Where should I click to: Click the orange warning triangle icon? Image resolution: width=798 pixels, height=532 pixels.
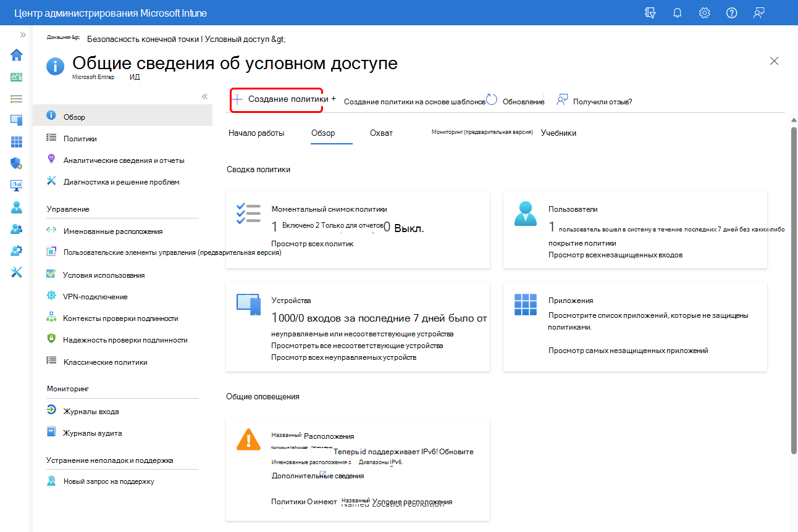click(x=249, y=439)
